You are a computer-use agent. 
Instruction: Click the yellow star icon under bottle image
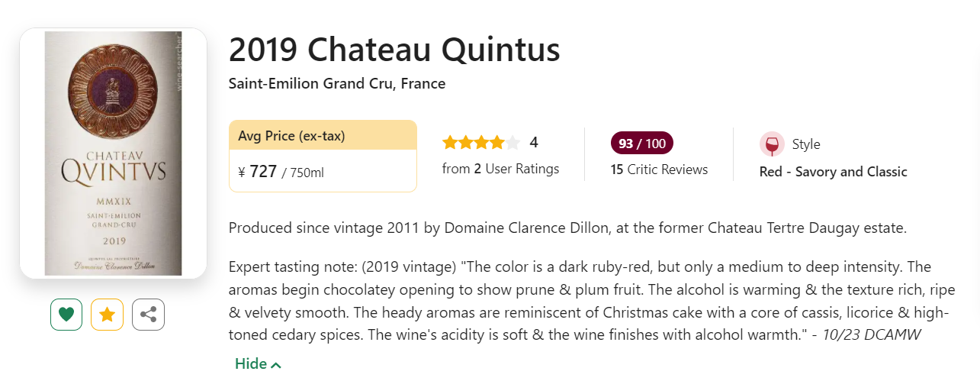pyautogui.click(x=107, y=315)
